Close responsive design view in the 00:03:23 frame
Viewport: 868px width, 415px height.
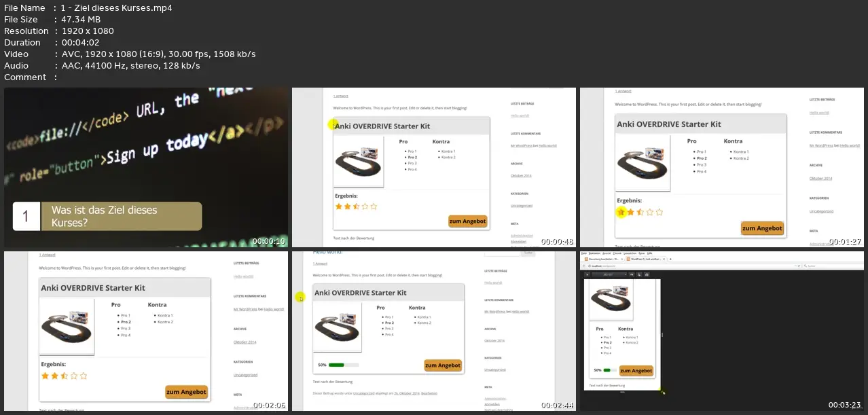click(x=587, y=274)
